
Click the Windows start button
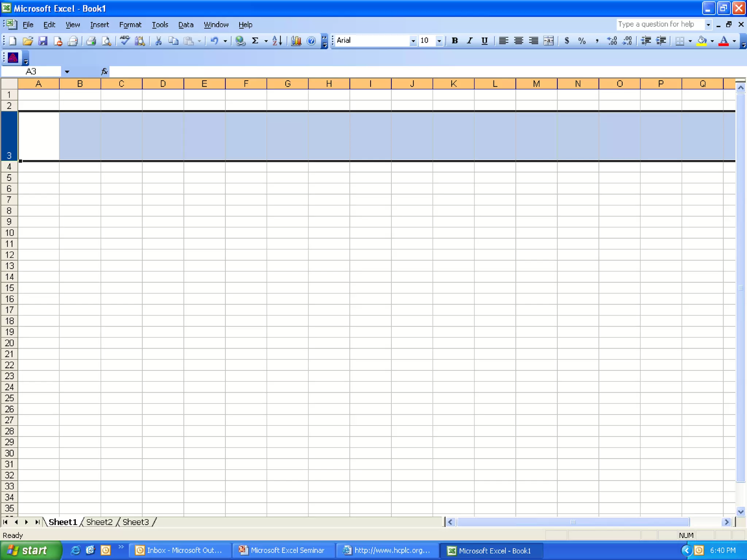point(31,550)
